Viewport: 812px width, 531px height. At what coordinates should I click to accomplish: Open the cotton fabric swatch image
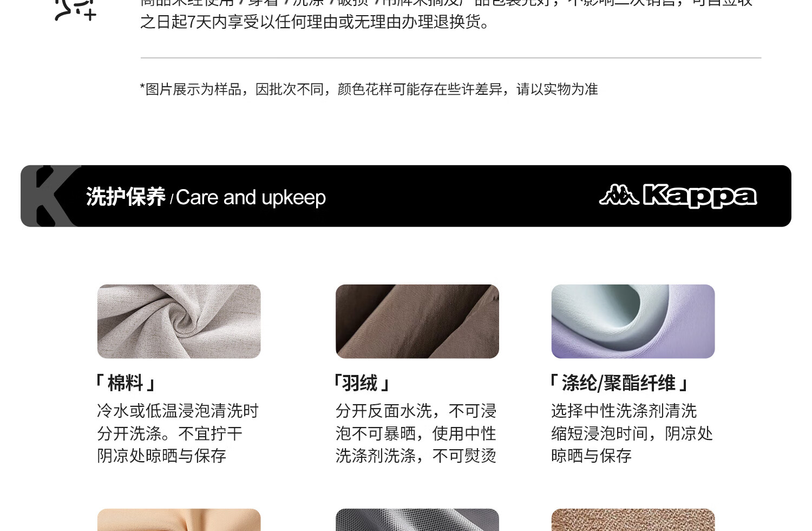179,321
